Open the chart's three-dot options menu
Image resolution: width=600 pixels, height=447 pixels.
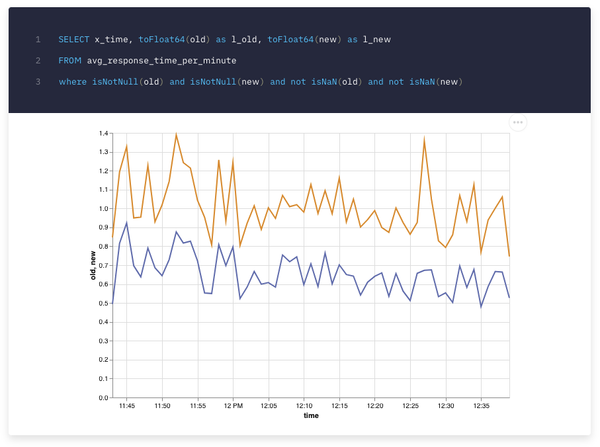pos(518,122)
